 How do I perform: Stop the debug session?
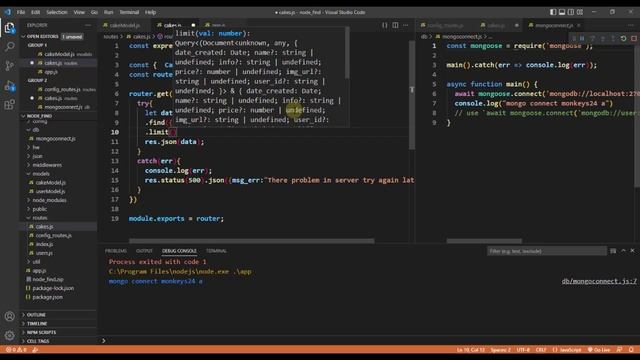(x=633, y=38)
